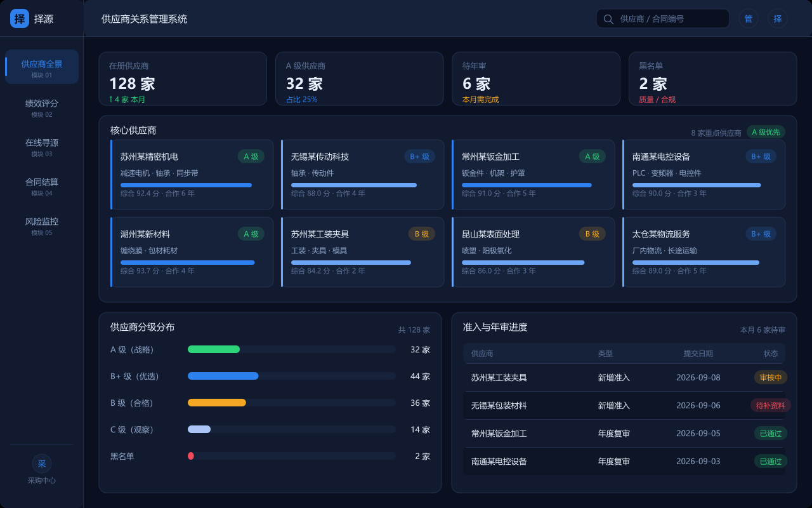
Task: Click the 类型 column header
Action: 605,354
